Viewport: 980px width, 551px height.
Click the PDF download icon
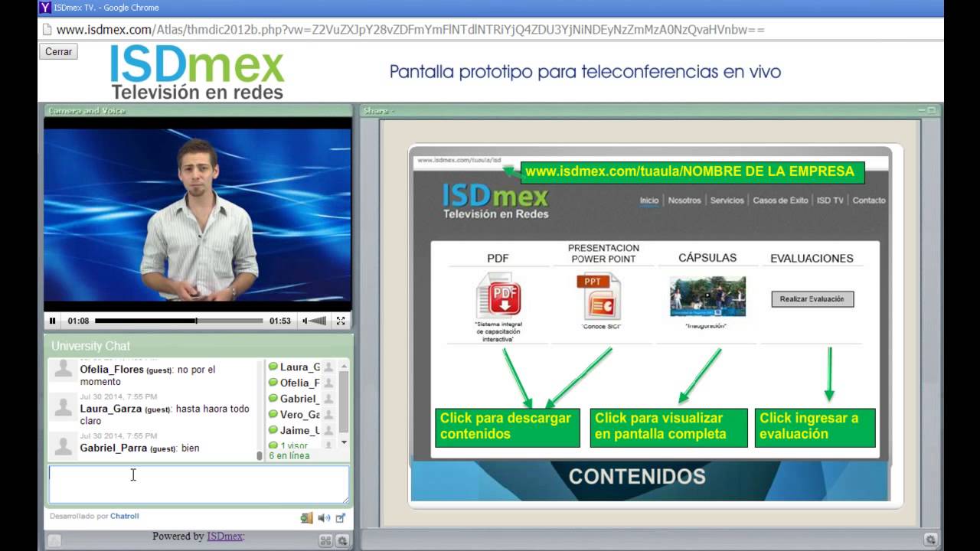pos(498,295)
